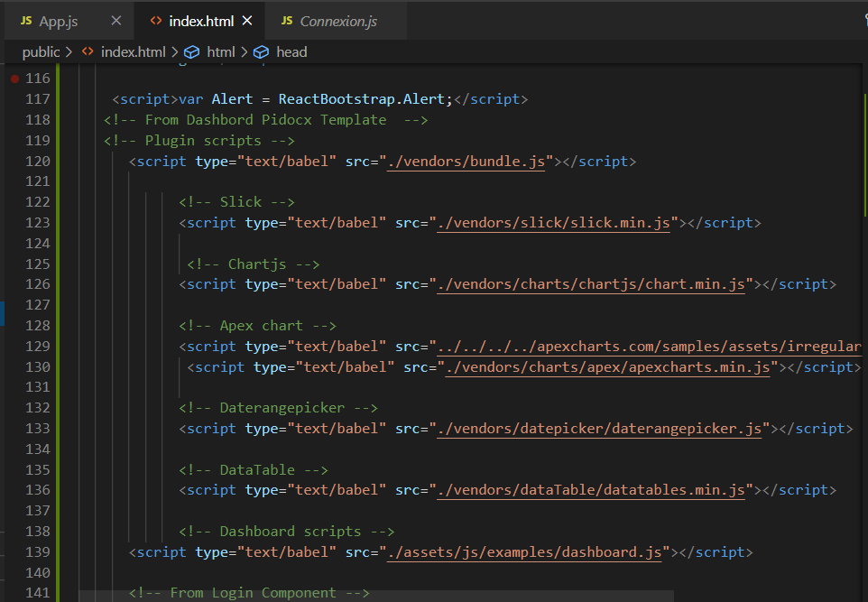
Task: Click on ReactBootstrap.Alert in line 117
Action: pyautogui.click(x=362, y=99)
